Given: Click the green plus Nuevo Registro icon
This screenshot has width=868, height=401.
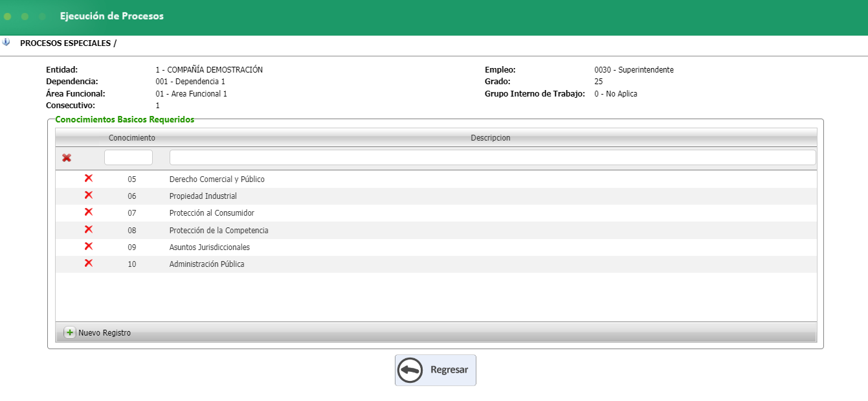Looking at the screenshot, I should point(70,333).
